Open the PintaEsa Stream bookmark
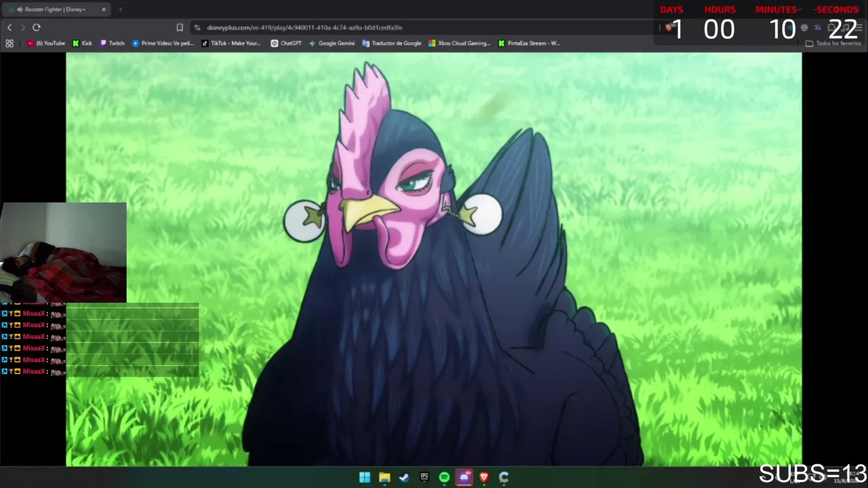The image size is (868, 488). [x=529, y=43]
